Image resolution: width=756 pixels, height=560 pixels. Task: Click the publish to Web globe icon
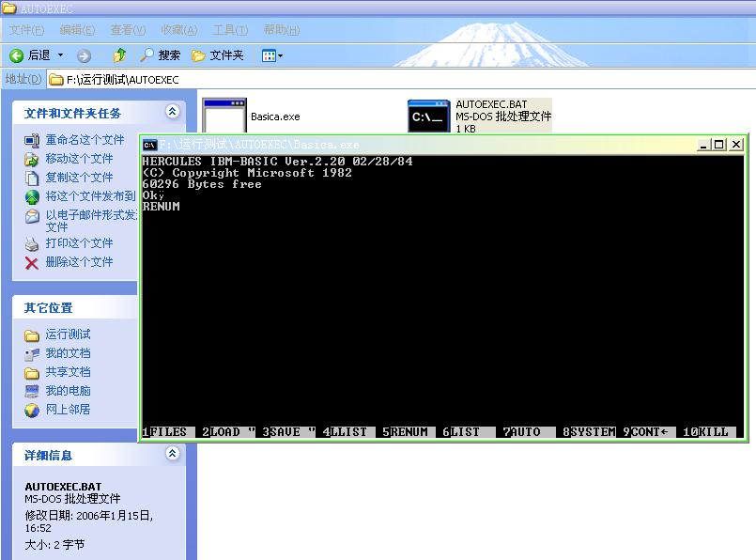(x=32, y=196)
